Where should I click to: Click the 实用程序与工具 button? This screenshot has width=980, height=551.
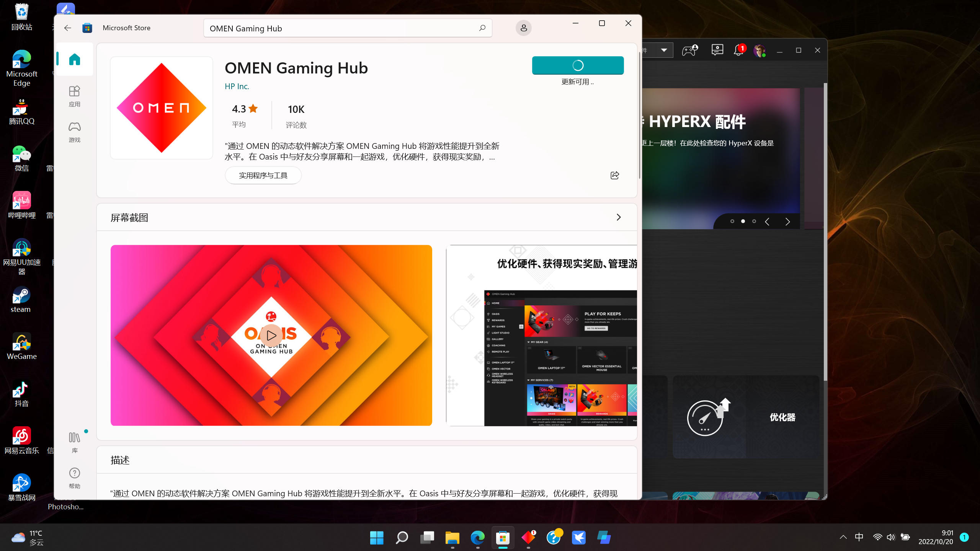(x=263, y=175)
